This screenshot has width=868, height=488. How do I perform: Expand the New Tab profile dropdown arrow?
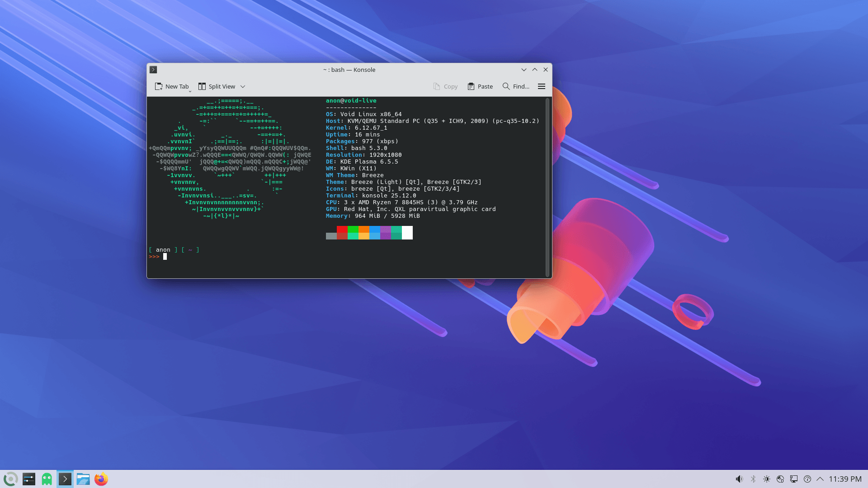(x=190, y=91)
